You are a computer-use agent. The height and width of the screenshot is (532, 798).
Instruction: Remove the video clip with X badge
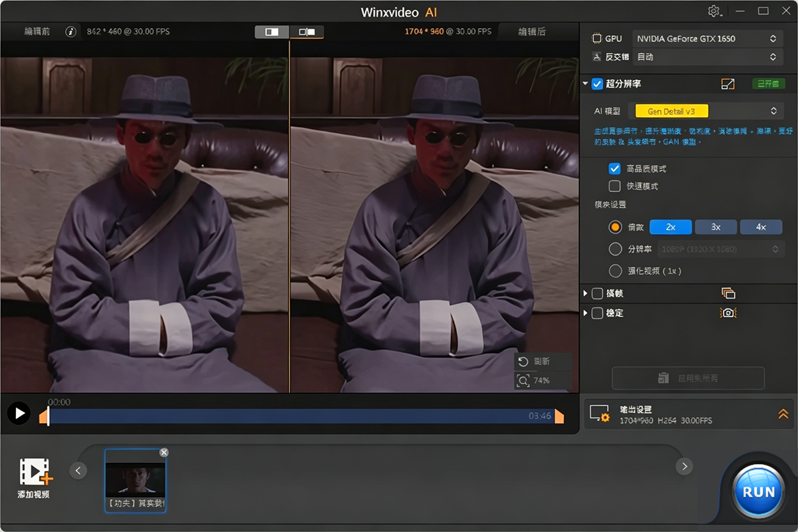164,452
